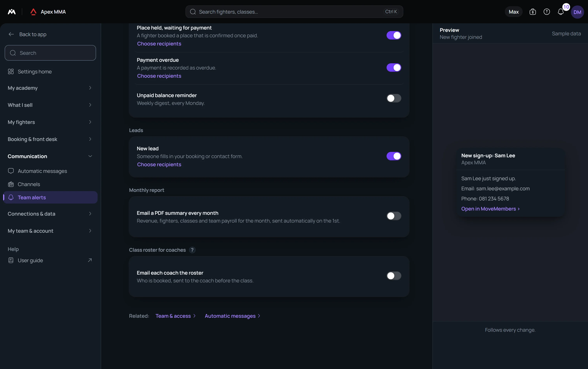
Task: Toggle off the New lead alert
Action: (394, 156)
